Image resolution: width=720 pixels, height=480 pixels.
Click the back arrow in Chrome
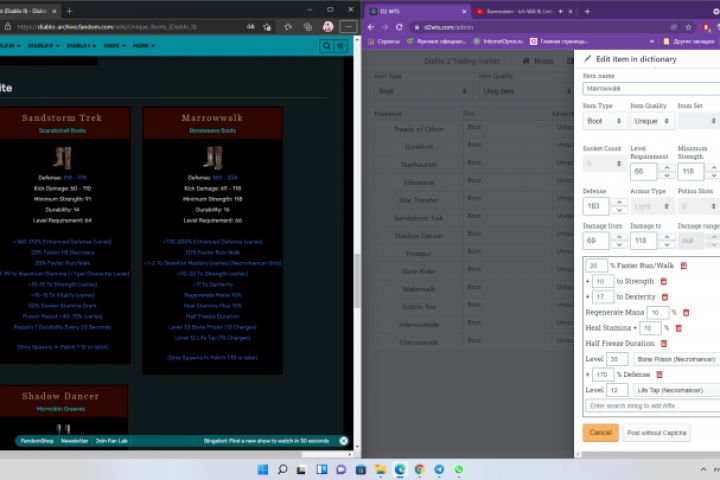pos(371,27)
